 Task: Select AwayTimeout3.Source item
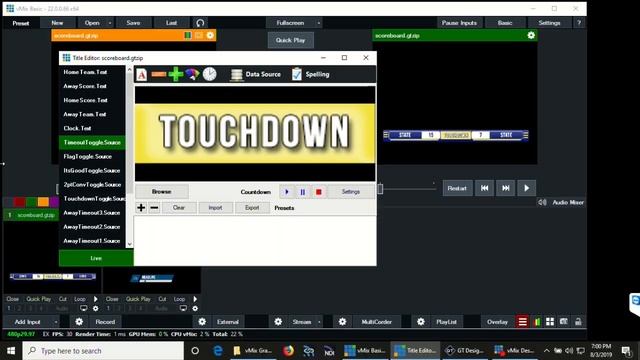[92, 213]
